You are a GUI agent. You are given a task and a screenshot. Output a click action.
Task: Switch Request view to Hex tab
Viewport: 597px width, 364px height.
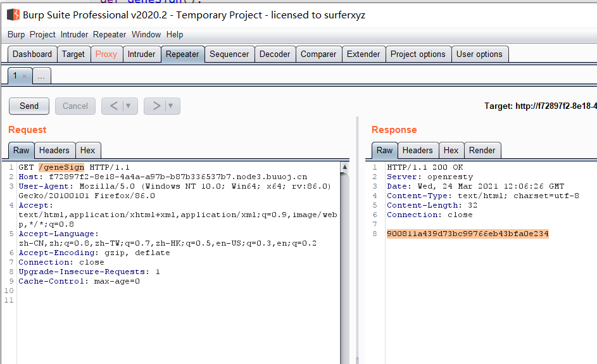87,151
